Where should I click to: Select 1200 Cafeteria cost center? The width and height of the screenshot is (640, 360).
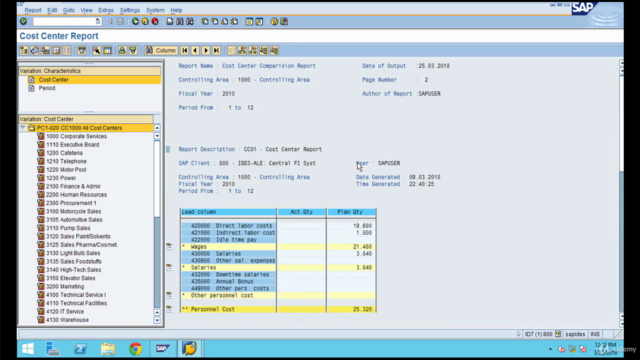click(64, 153)
